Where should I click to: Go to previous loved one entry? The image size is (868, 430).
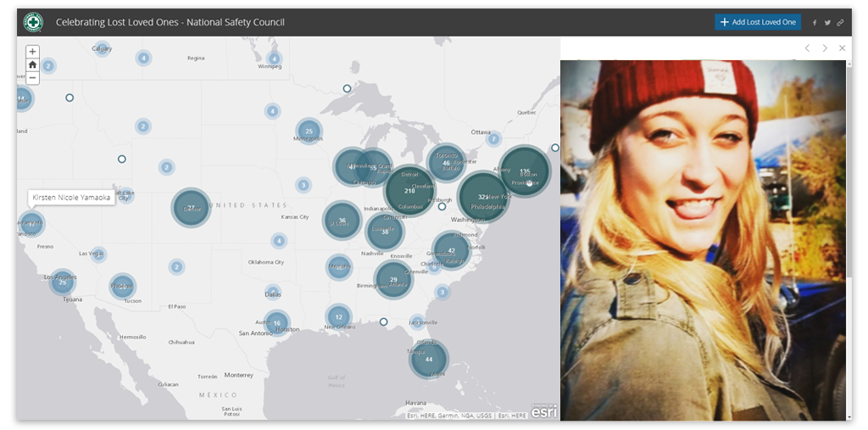click(x=807, y=48)
